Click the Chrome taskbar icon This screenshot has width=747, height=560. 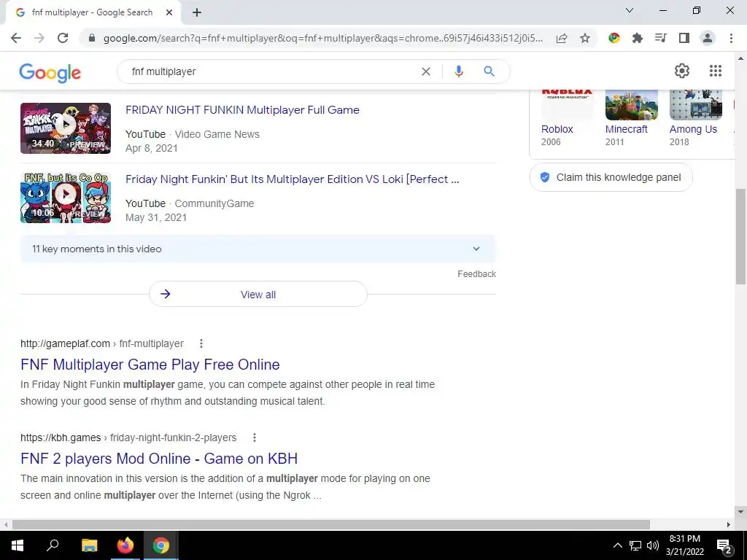tap(161, 545)
